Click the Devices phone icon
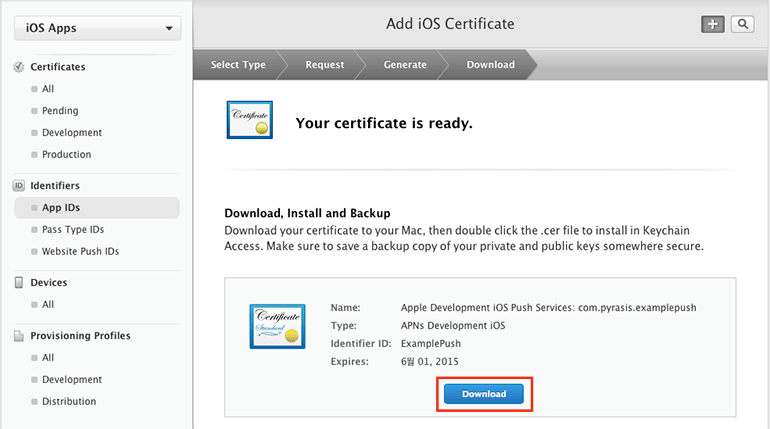The height and width of the screenshot is (429, 770). pyautogui.click(x=18, y=283)
